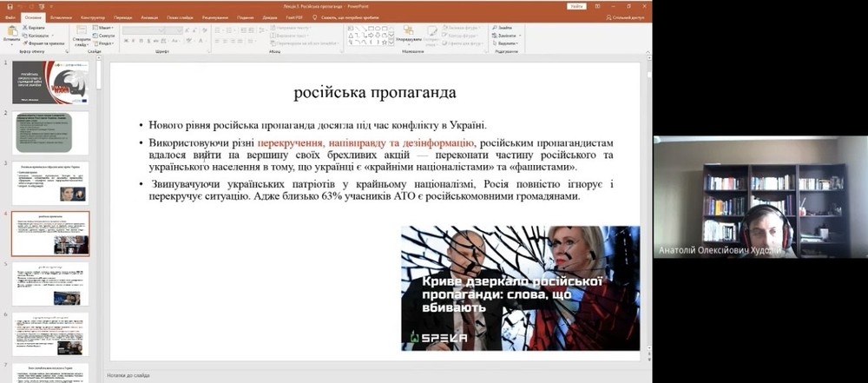Image resolution: width=868 pixels, height=383 pixels.
Task: Open Align Text (Вирівняти текст) dropdown
Action: (289, 36)
